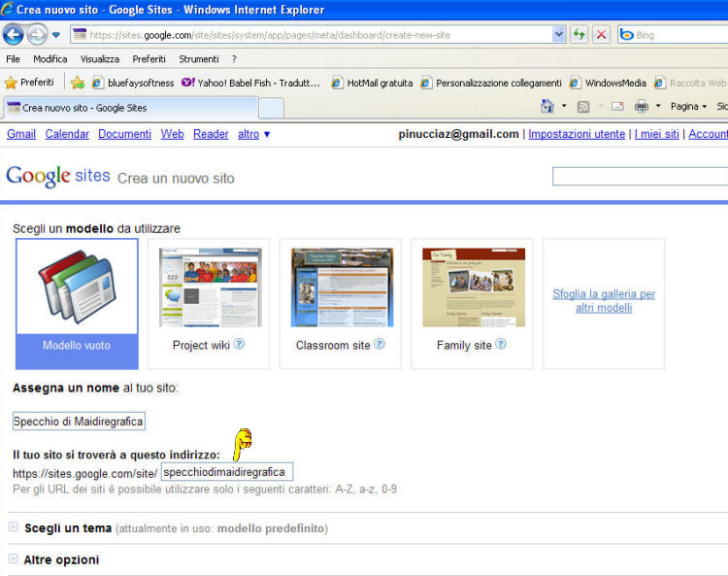Open the Print dropdown arrow
Image resolution: width=728 pixels, height=576 pixels.
[x=658, y=107]
